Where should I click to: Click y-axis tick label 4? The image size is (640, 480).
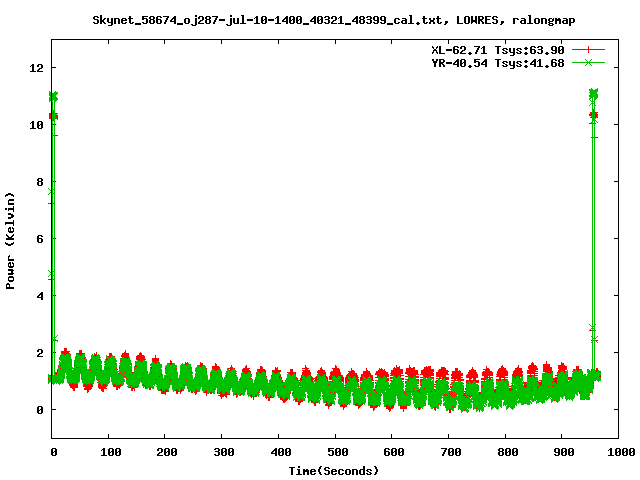click(40, 296)
